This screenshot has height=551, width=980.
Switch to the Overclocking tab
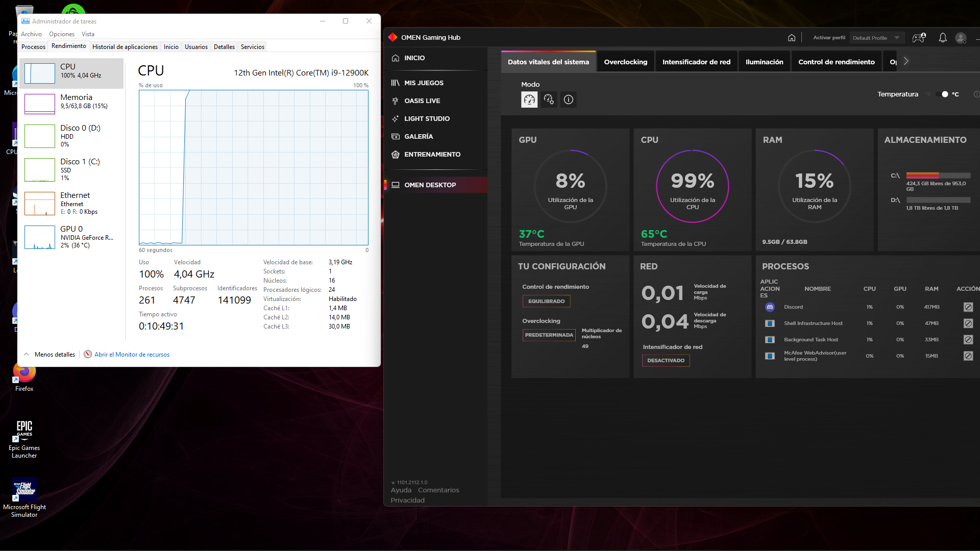[625, 62]
